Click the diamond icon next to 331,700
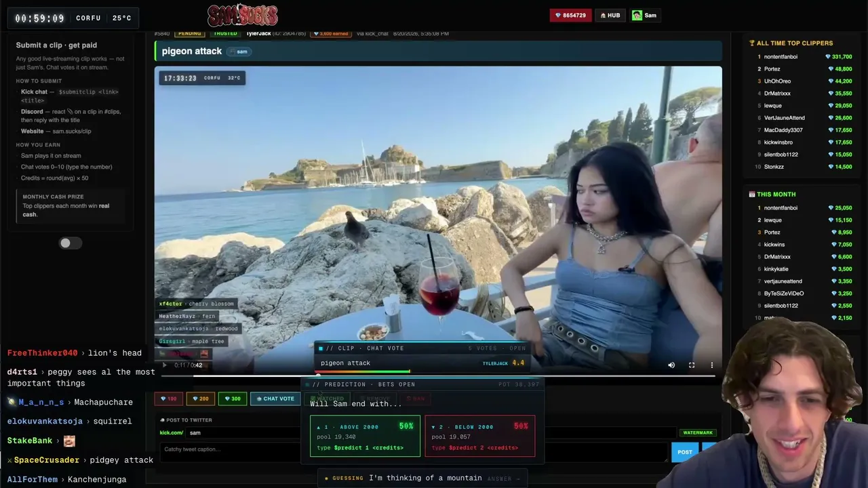 point(828,57)
